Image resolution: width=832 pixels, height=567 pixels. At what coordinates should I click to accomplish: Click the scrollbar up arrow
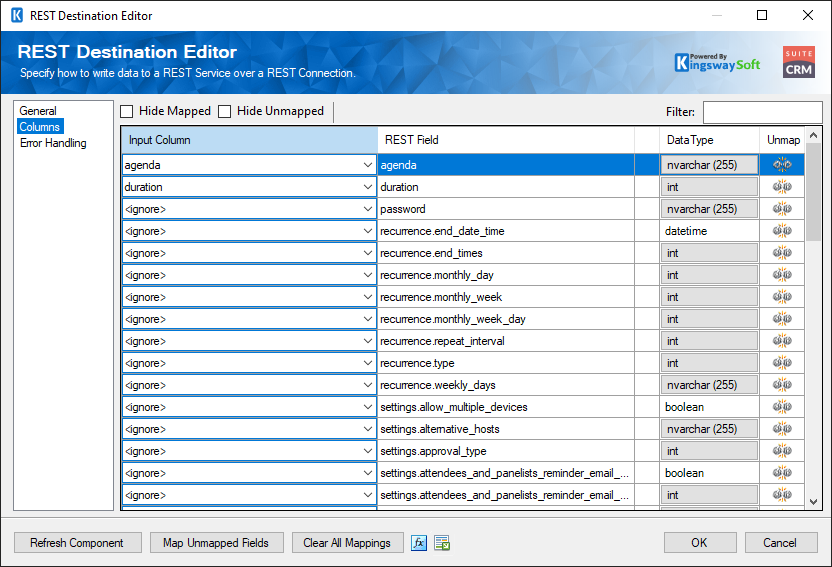pyautogui.click(x=813, y=135)
